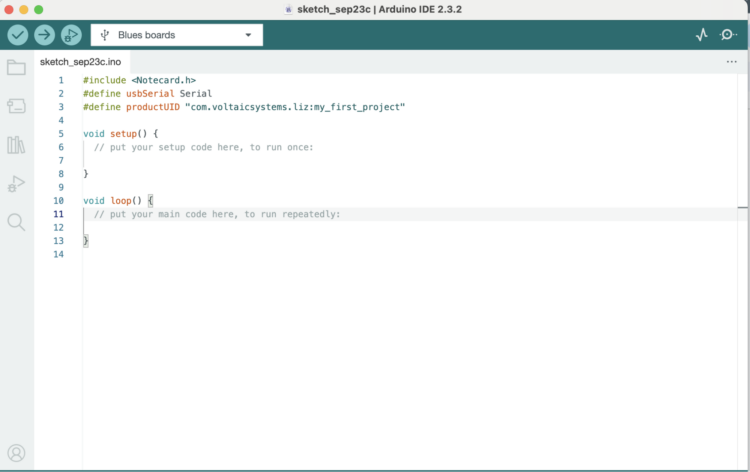Select the sketch_sep23c.ino tab
This screenshot has width=750, height=472.
[79, 62]
